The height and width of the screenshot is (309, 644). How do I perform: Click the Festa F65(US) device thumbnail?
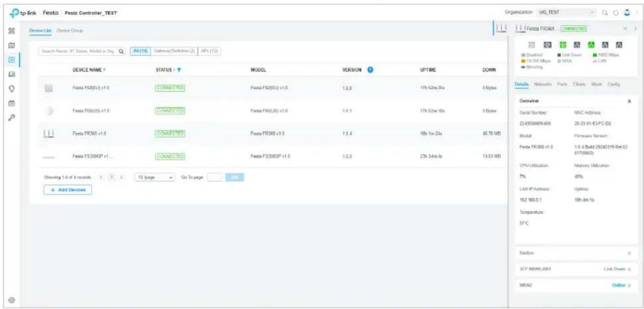48,111
